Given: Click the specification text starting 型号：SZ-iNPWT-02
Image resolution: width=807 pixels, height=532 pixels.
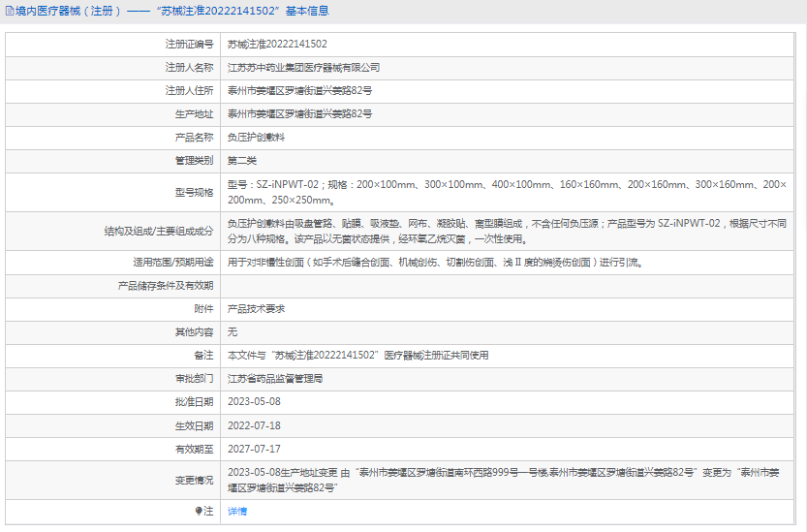Looking at the screenshot, I should (507, 192).
